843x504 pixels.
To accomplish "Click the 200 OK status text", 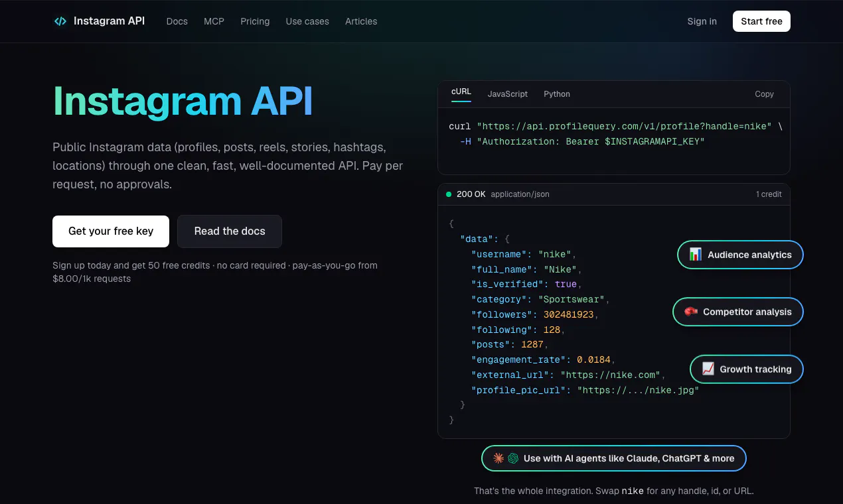I will (x=471, y=194).
